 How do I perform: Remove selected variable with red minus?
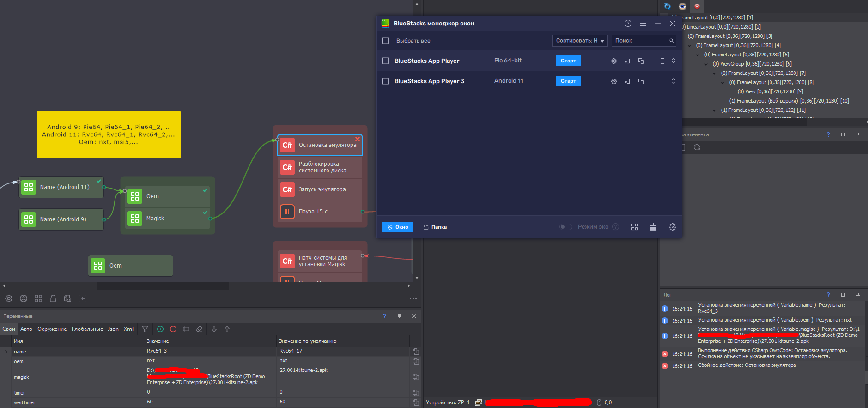(x=173, y=329)
